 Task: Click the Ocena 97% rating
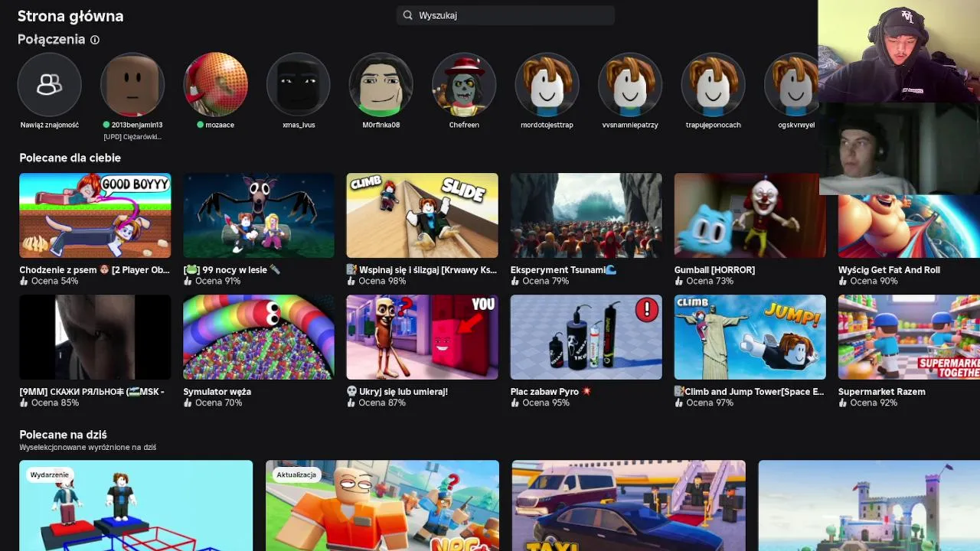[x=704, y=403]
